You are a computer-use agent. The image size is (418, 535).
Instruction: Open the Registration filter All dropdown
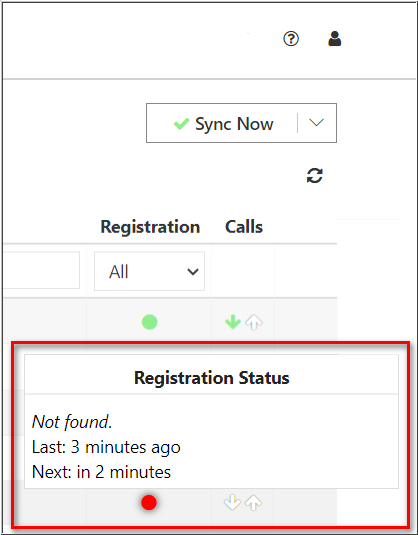[149, 272]
